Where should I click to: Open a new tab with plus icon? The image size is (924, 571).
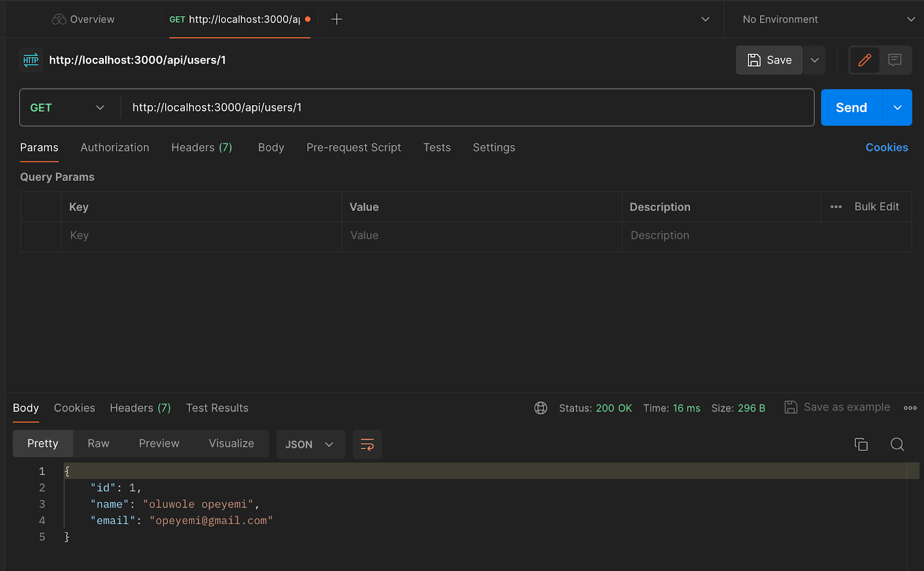pyautogui.click(x=337, y=19)
